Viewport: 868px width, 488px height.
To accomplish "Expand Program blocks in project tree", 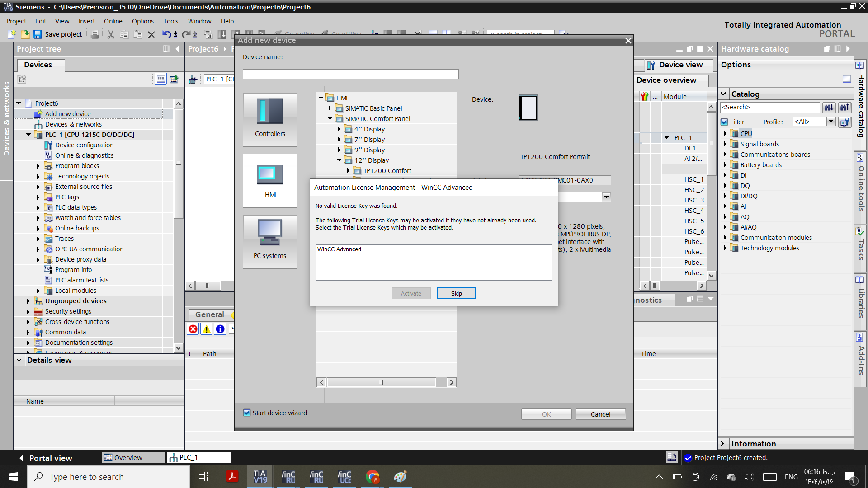I will coord(38,166).
